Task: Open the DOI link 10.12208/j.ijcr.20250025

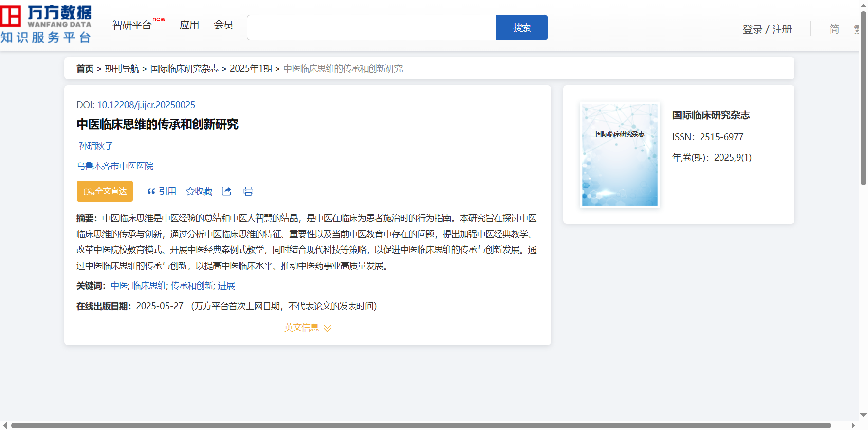Action: [146, 105]
